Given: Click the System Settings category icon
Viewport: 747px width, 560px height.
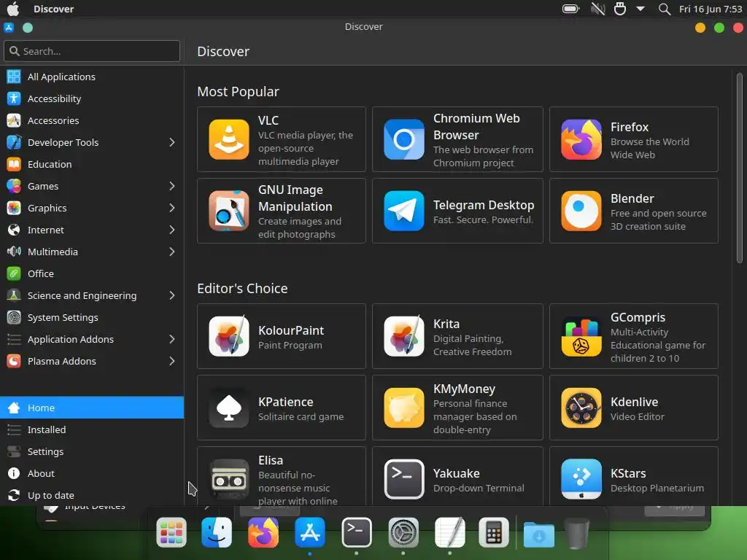Looking at the screenshot, I should tap(14, 318).
